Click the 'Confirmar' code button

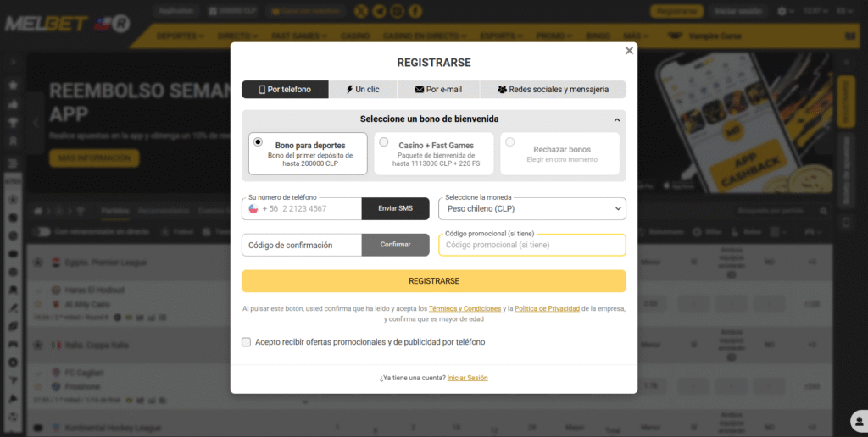tap(395, 245)
